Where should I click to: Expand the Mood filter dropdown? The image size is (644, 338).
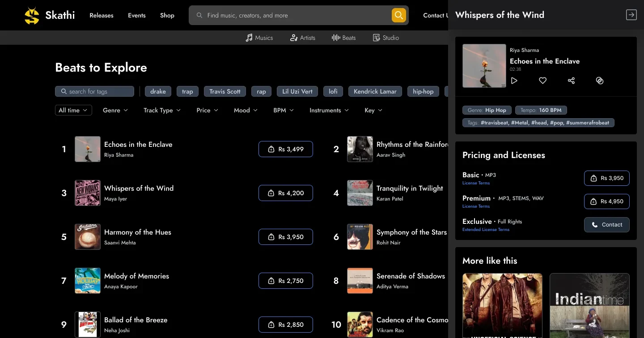246,110
